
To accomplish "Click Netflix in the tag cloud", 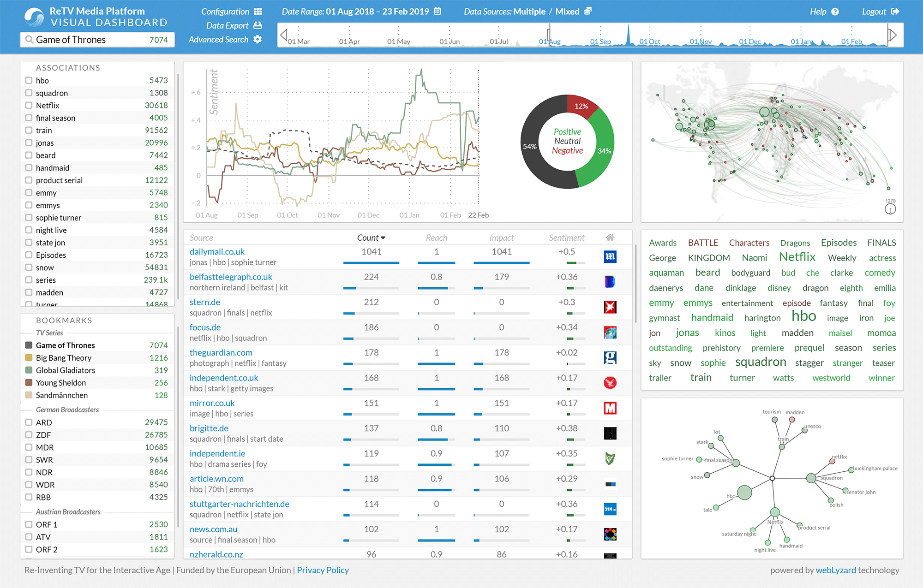I will 797,257.
